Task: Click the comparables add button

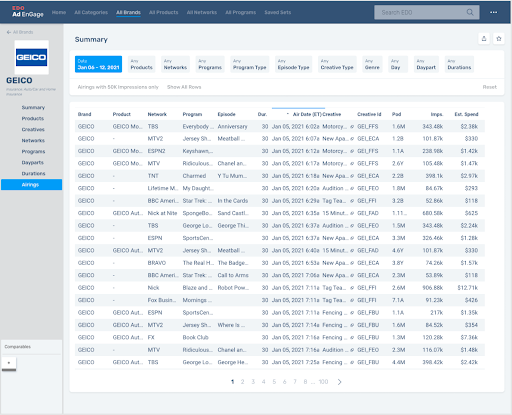Action: coord(9,363)
